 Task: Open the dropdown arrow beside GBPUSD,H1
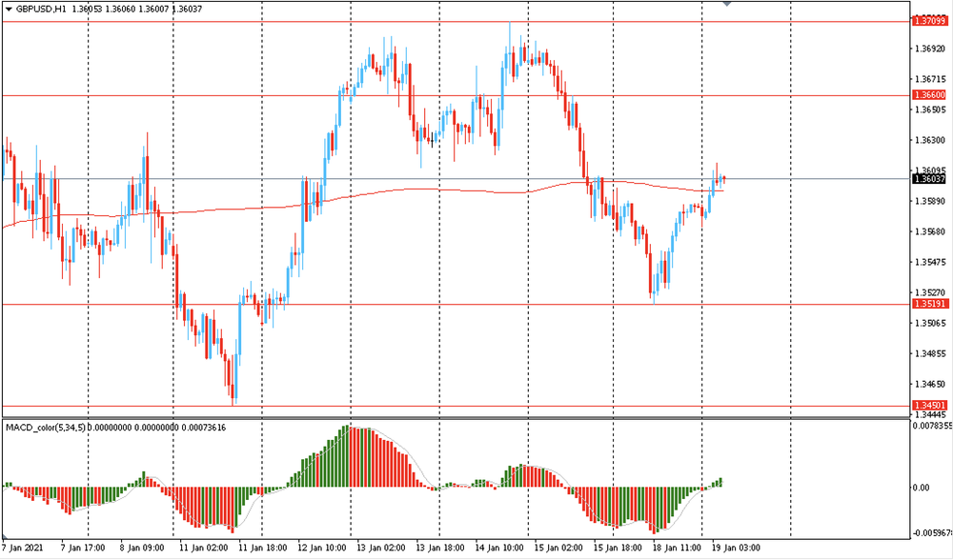9,10
